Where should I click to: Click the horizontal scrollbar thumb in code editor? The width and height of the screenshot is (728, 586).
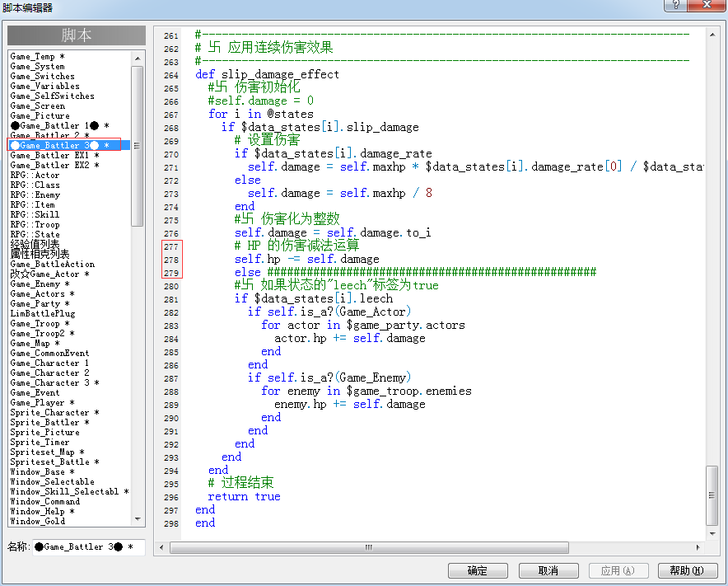tap(369, 547)
